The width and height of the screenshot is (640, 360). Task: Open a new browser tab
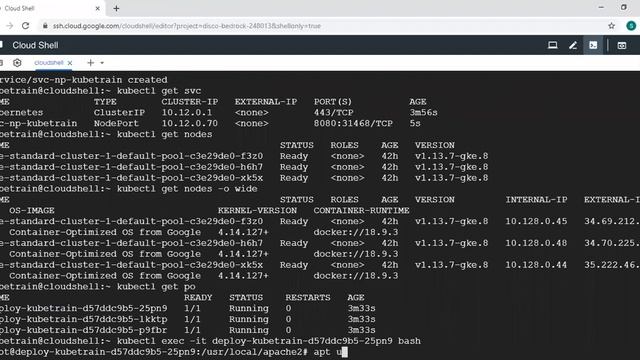116,8
